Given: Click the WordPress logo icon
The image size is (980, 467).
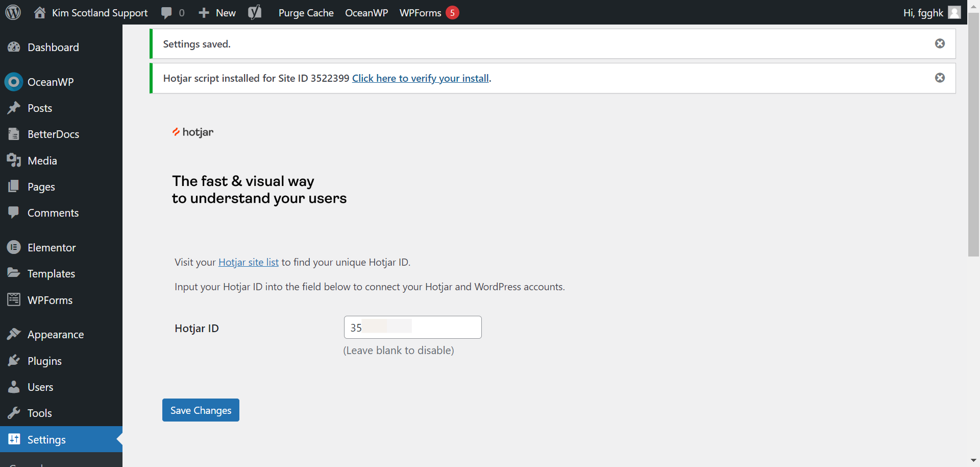Looking at the screenshot, I should coord(13,12).
